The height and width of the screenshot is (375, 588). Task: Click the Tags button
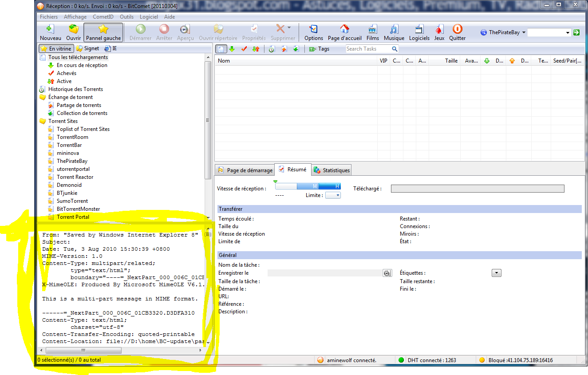[x=319, y=49]
